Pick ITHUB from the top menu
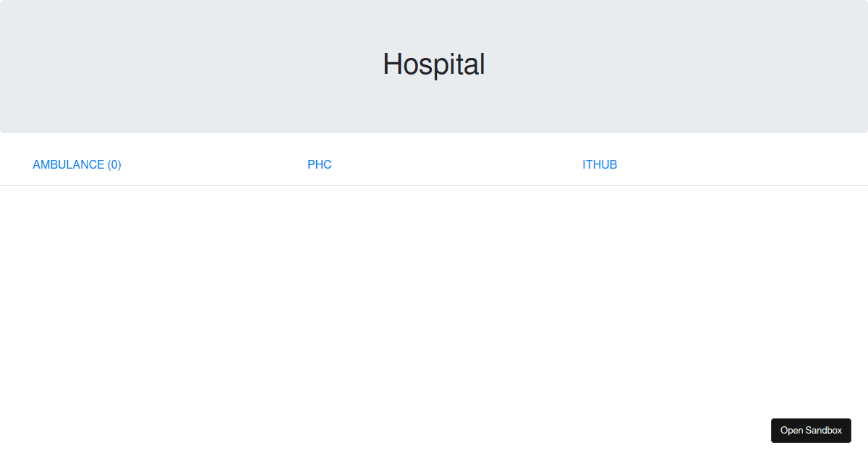The image size is (868, 456). tap(600, 164)
